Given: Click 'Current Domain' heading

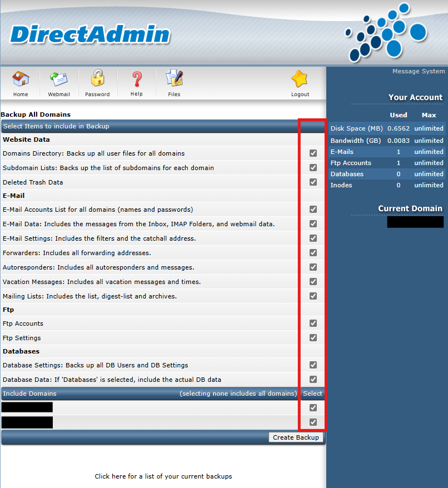Looking at the screenshot, I should pyautogui.click(x=410, y=208).
